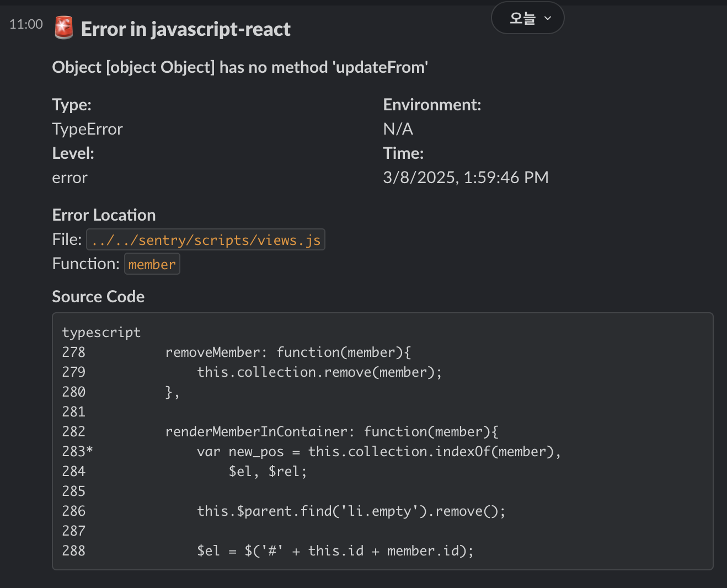Click code line 279 this.collection.remove(member)

(x=252, y=372)
